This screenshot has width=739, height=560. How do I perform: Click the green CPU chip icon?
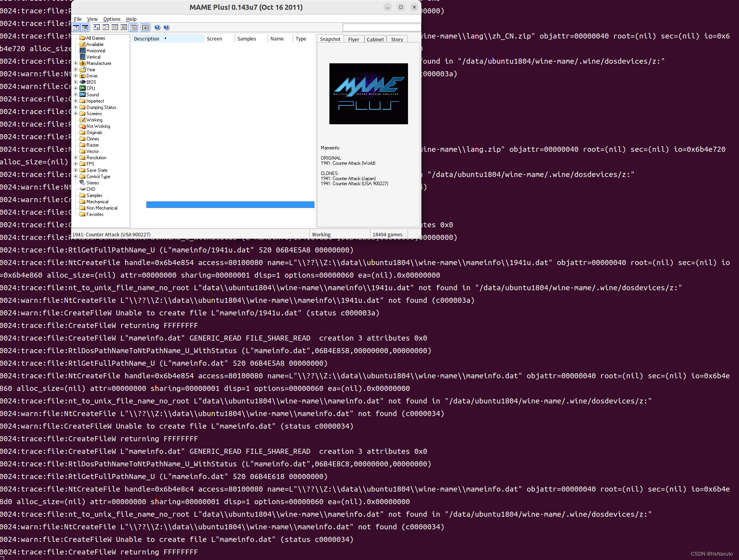[x=83, y=88]
